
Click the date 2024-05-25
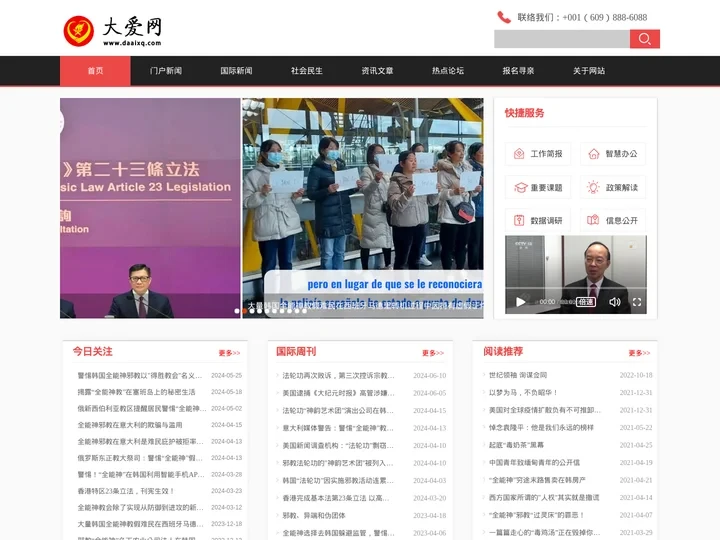coord(226,376)
